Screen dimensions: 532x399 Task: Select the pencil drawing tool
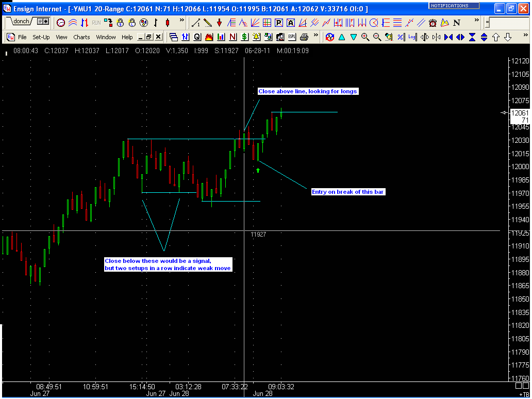click(x=208, y=23)
